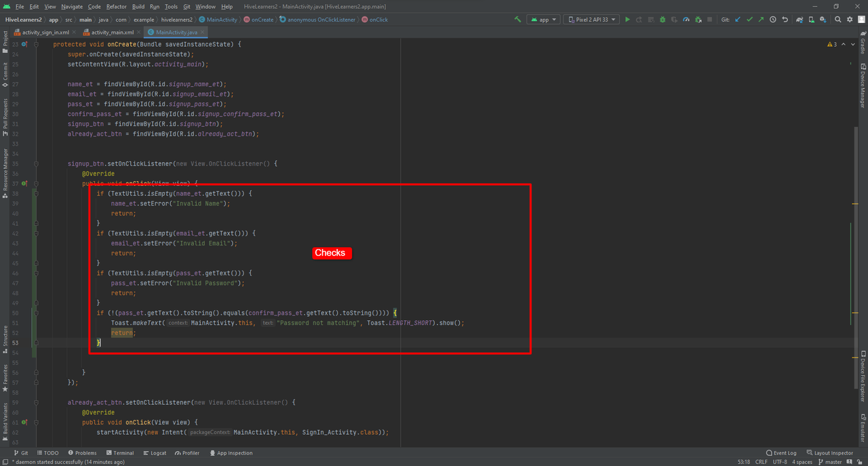The image size is (868, 466).
Task: Click the MainActivity breadcrumb
Action: pyautogui.click(x=218, y=20)
